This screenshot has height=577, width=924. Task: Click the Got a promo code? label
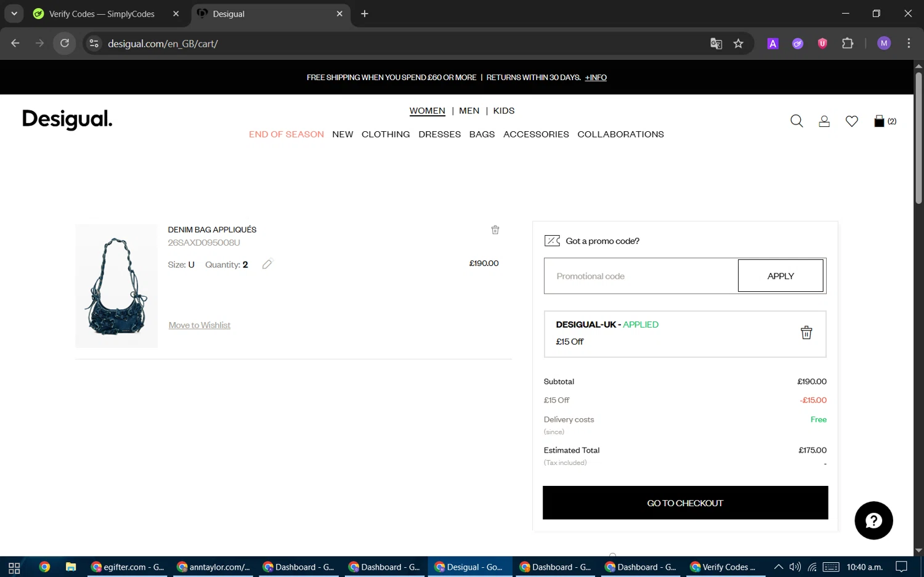coord(602,241)
